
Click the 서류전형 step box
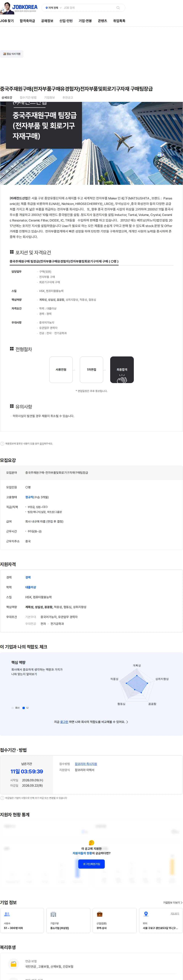pos(61,370)
